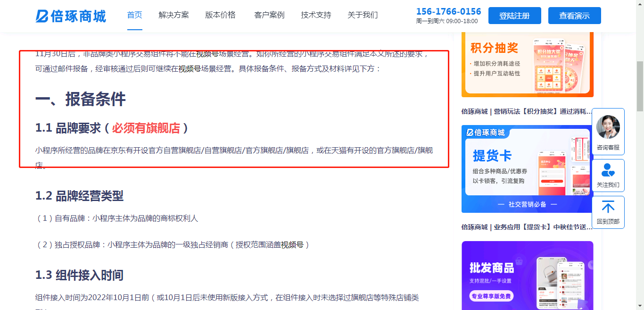Click phone number 156-1766-0156

tap(448, 11)
